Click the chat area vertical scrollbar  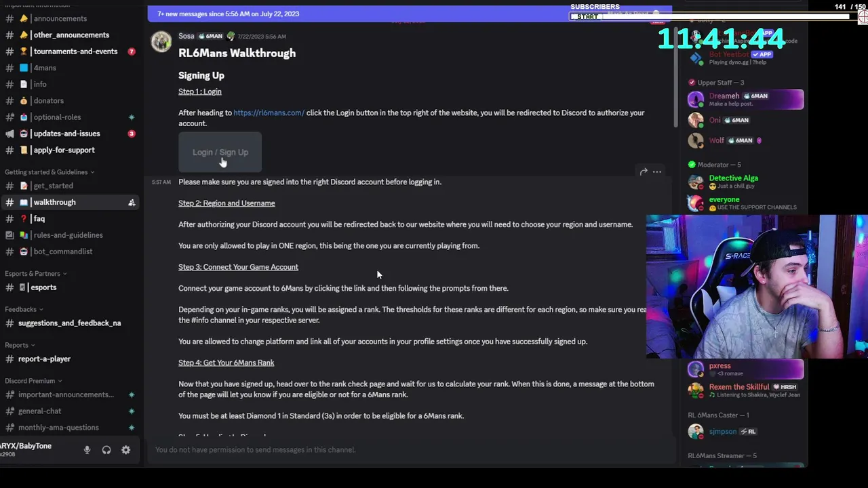[x=675, y=78]
